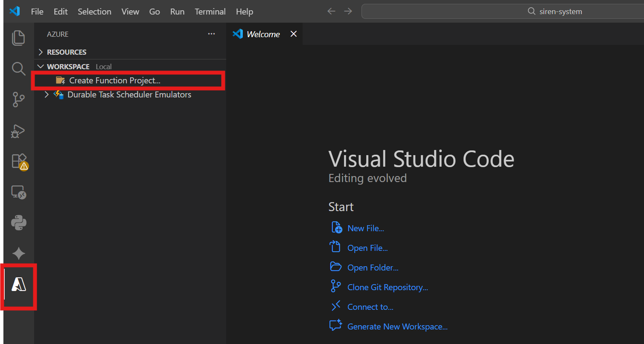Open the Remote Explorer icon

[18, 192]
